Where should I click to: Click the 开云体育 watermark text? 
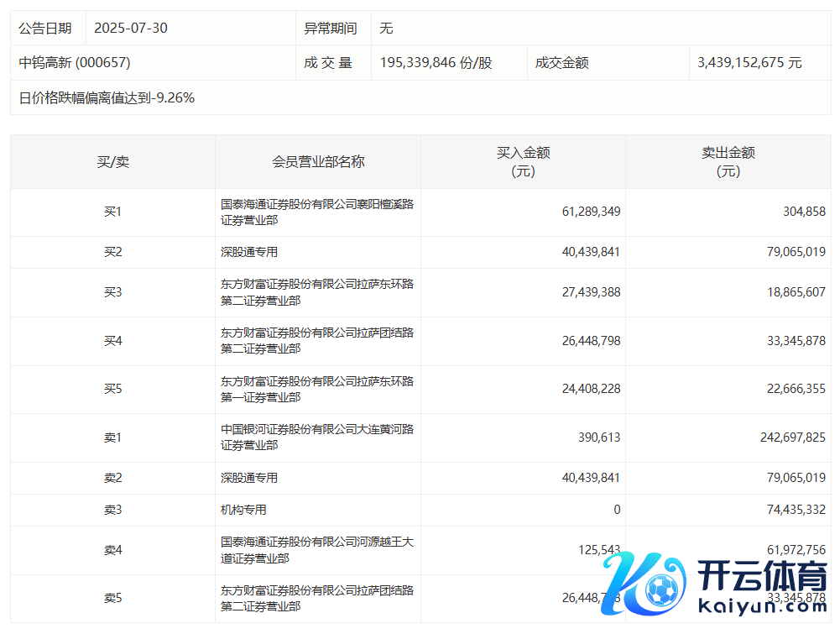click(762, 576)
